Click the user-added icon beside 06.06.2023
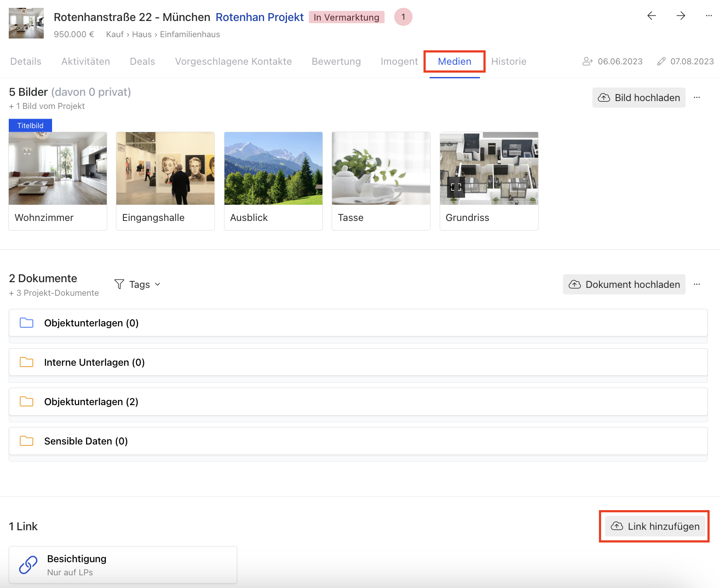The width and height of the screenshot is (721, 588). [x=588, y=62]
